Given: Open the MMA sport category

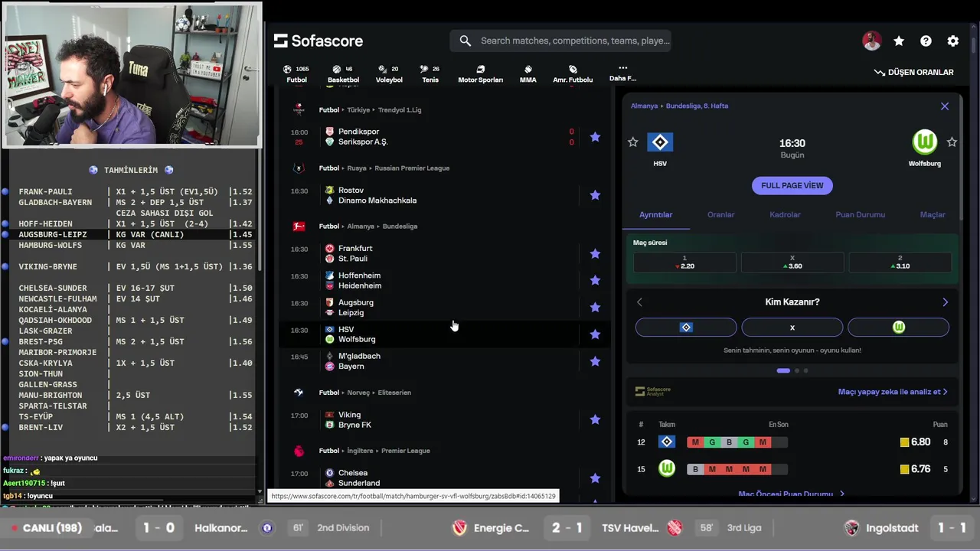Looking at the screenshot, I should pos(528,74).
